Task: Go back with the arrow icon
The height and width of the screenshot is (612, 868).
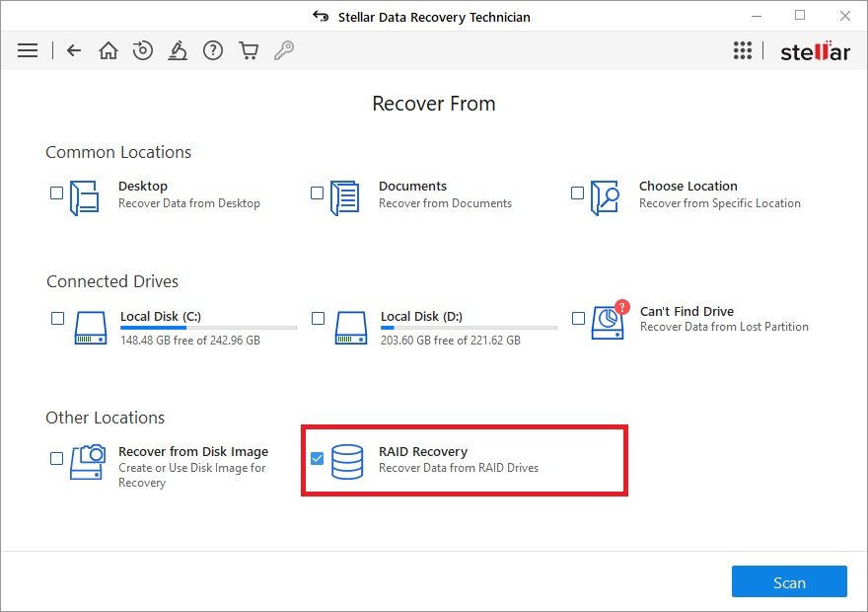Action: click(74, 51)
